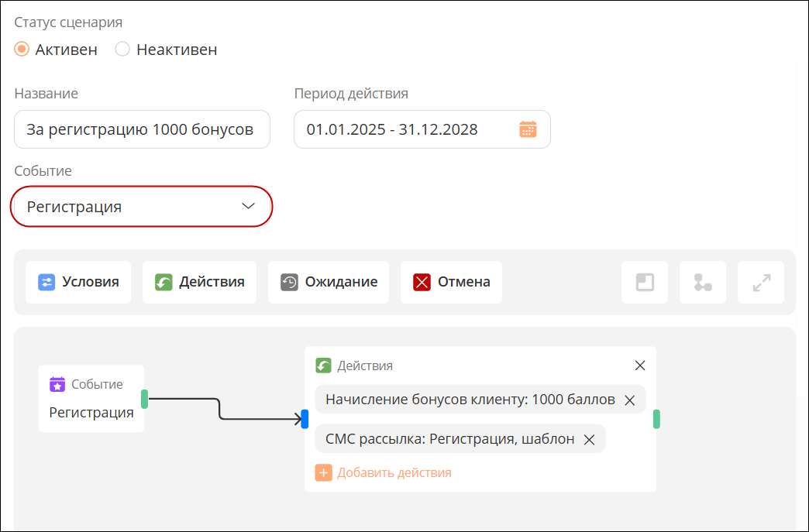The width and height of the screenshot is (809, 532).
Task: Add an Ожидание block from toolbar
Action: 328,282
